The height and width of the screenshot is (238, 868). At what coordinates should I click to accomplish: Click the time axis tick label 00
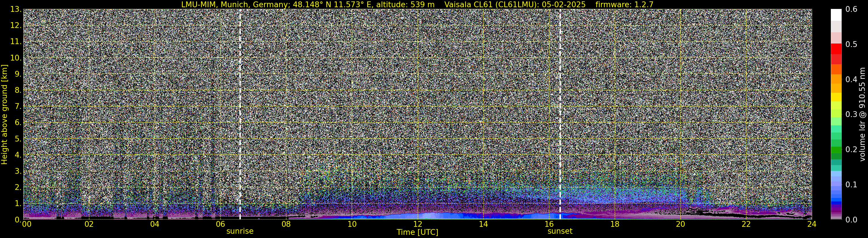(27, 224)
